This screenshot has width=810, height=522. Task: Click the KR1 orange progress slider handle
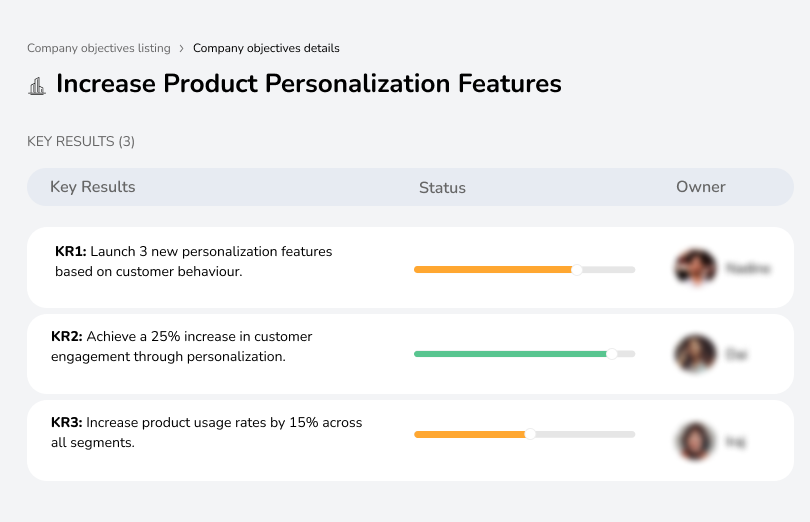click(577, 270)
